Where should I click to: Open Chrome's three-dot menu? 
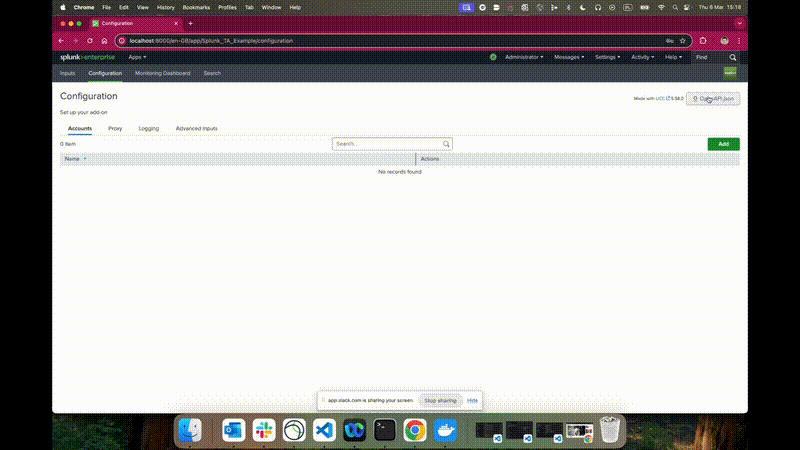click(739, 41)
